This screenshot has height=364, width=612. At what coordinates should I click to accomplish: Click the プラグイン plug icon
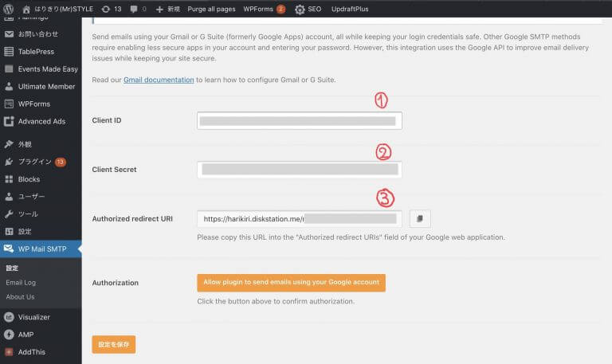point(9,162)
